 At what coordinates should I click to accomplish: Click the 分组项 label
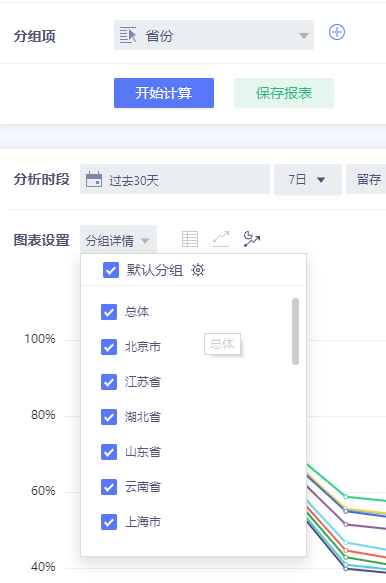point(35,36)
